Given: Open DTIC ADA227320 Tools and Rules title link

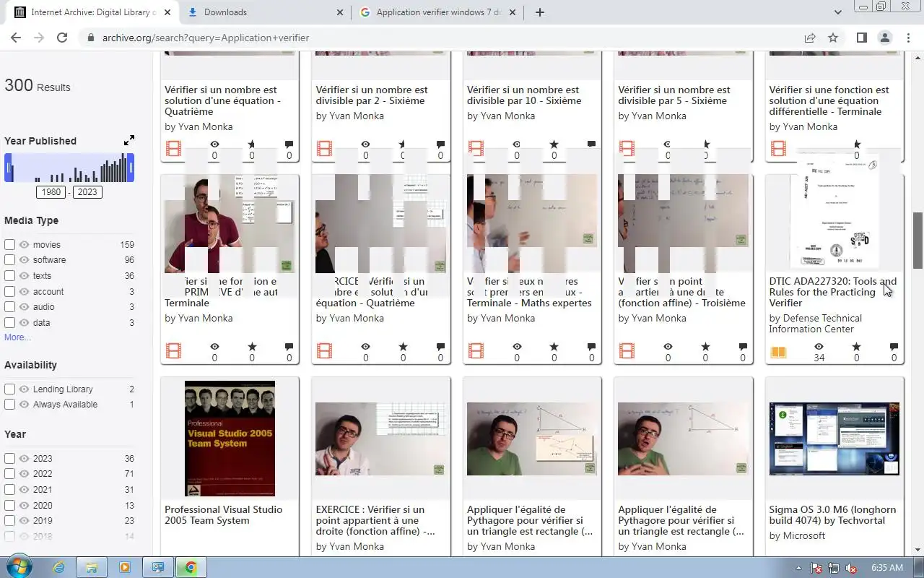Looking at the screenshot, I should click(x=832, y=292).
